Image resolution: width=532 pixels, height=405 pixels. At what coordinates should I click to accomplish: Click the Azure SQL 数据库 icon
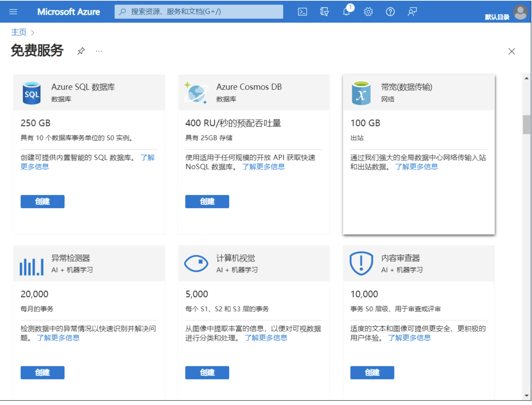(x=31, y=93)
